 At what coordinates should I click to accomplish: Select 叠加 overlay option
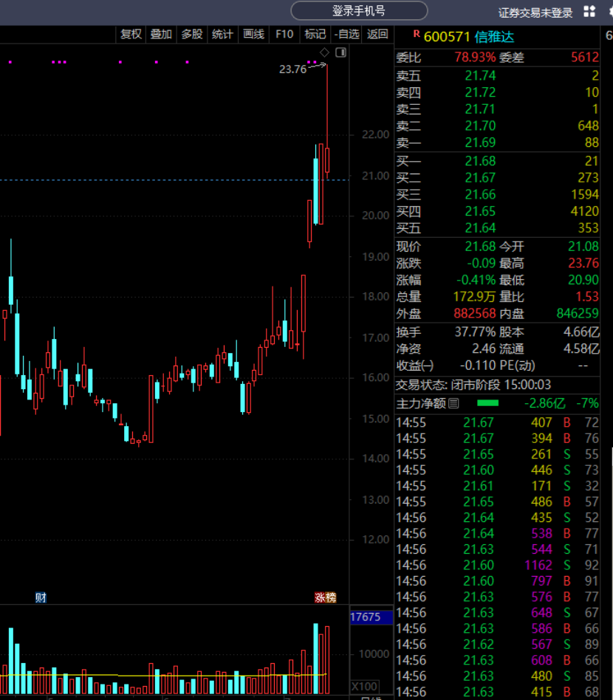click(x=161, y=35)
